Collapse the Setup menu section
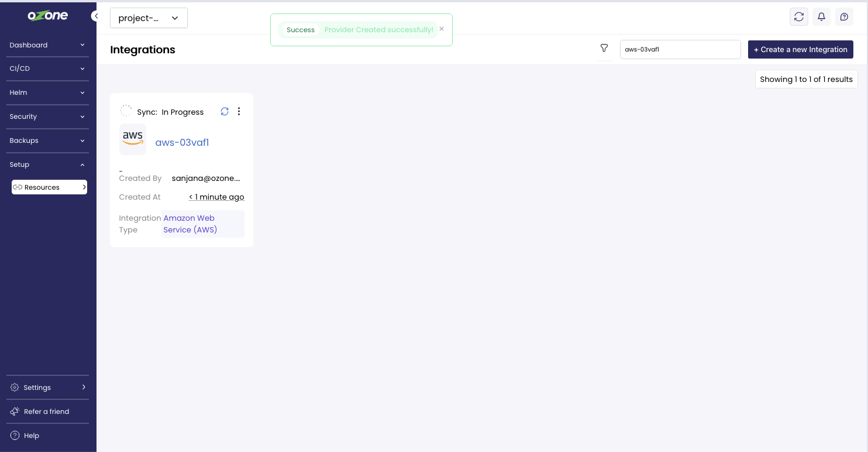 click(47, 165)
